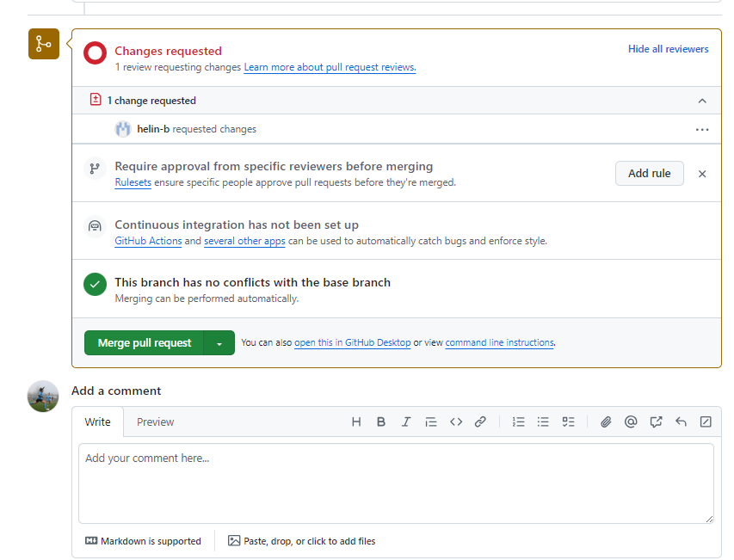Click the Merge pull request button
Viewport: 734px width, 560px height.
coord(145,343)
